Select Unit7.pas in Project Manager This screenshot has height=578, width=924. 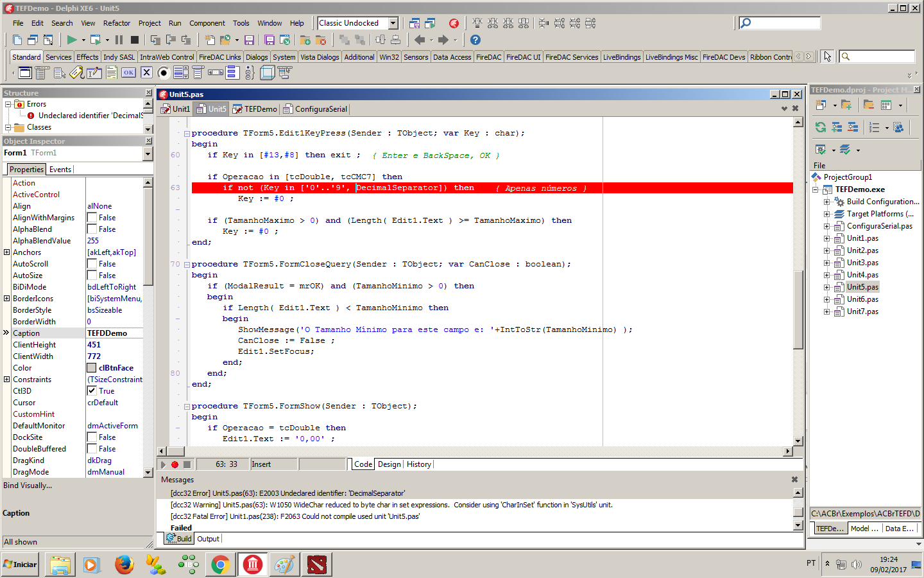click(862, 311)
